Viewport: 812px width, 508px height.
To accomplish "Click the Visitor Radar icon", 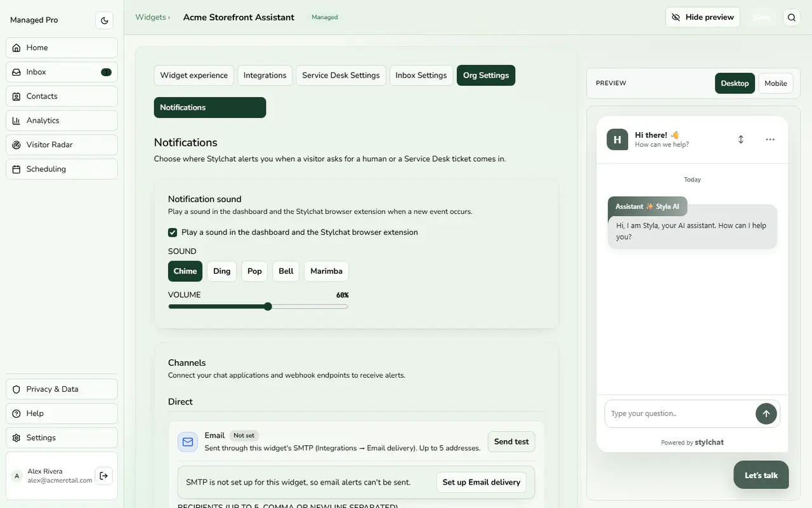I will (x=16, y=145).
